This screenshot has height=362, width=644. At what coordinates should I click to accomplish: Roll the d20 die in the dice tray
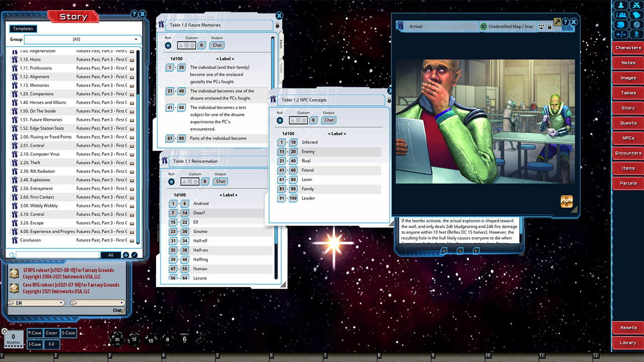coord(117,339)
